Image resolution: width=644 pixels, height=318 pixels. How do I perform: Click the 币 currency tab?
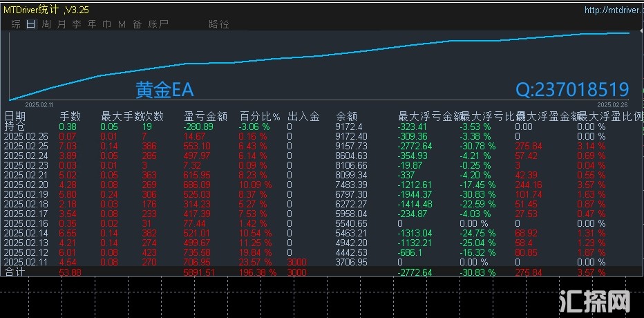[107, 24]
